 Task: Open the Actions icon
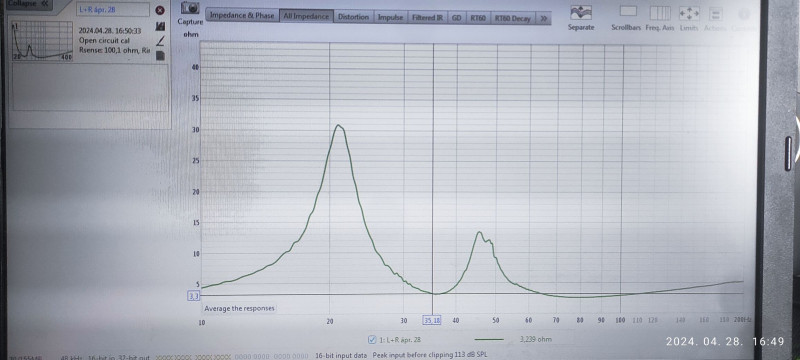click(x=715, y=14)
